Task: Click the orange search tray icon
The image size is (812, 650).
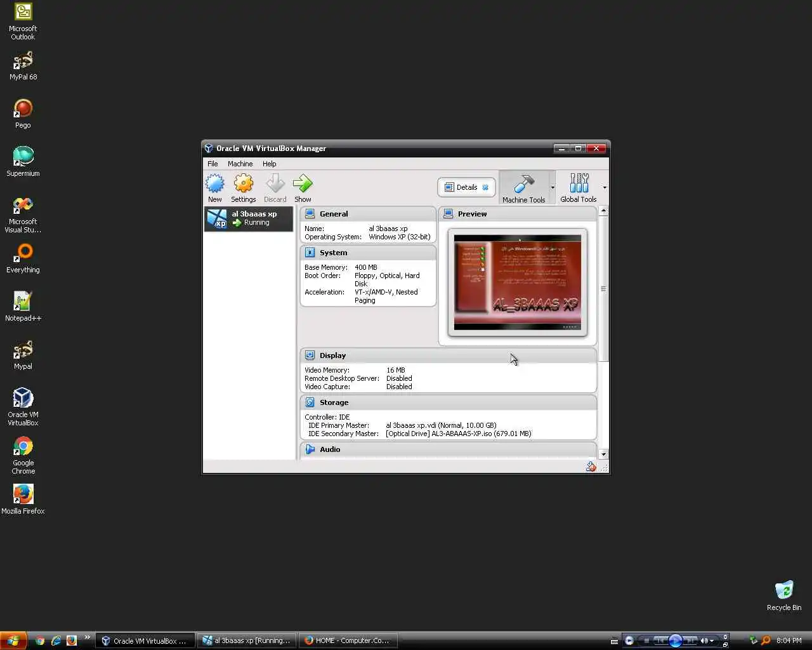Action: [766, 640]
